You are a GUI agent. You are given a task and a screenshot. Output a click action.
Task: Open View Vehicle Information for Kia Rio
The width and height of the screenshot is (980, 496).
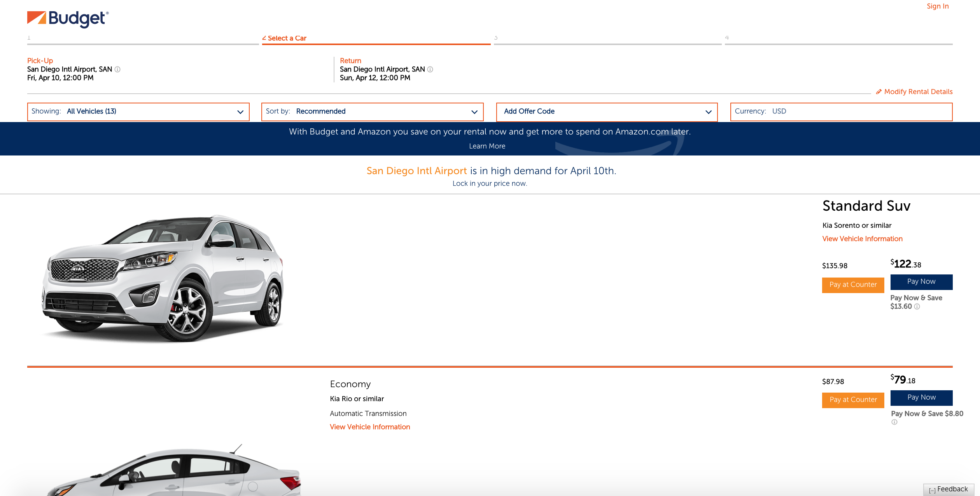point(370,427)
